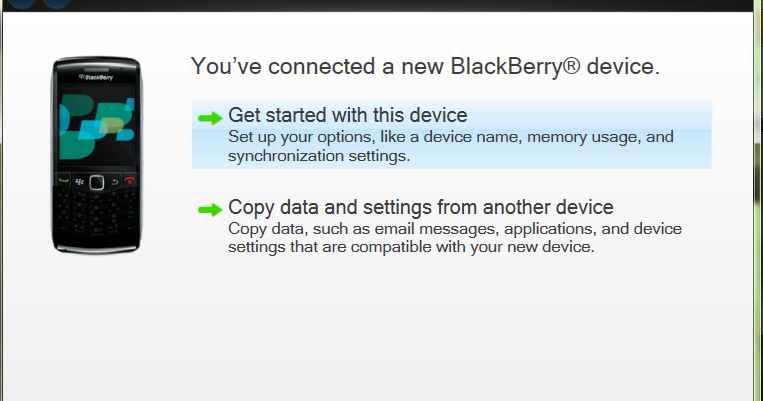Click the green arrow beside Copy data
The width and height of the screenshot is (763, 401).
click(x=210, y=209)
